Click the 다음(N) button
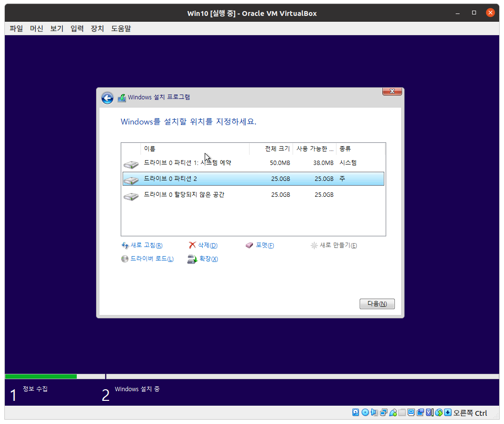 click(377, 304)
